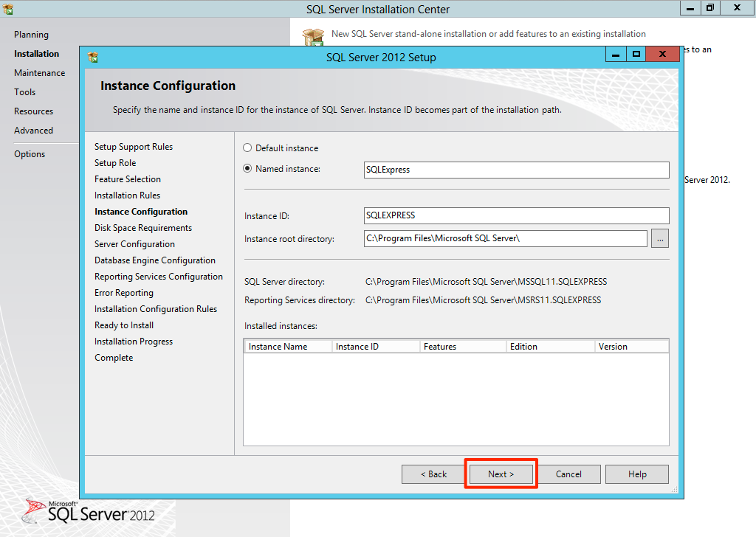756x537 pixels.
Task: Maximize the SQL Server 2012 Setup window
Action: [x=636, y=55]
